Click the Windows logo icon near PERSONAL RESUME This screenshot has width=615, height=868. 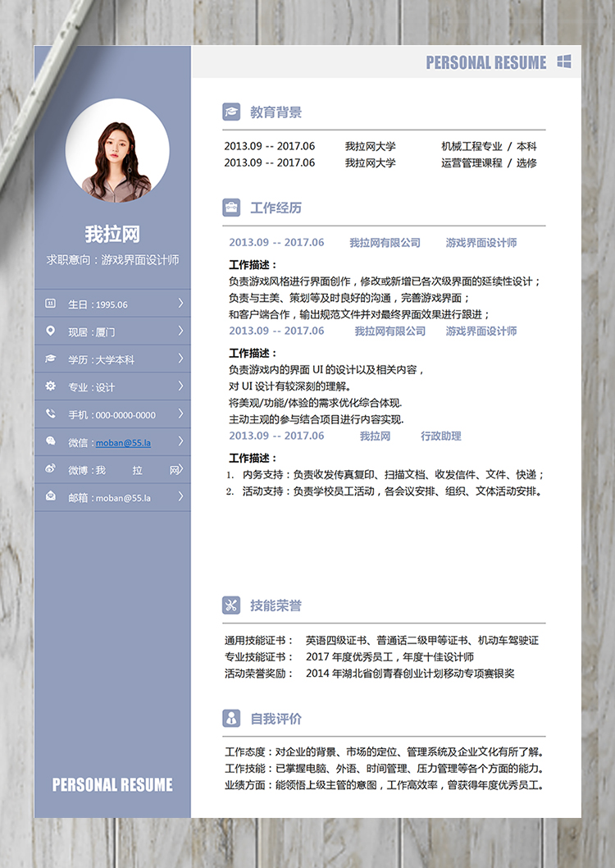[564, 62]
